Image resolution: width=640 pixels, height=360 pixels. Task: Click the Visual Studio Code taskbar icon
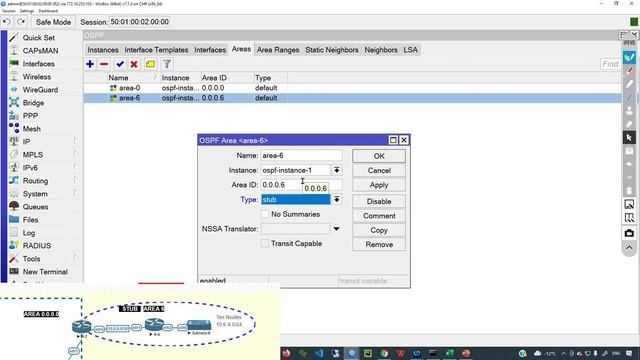pos(319,353)
